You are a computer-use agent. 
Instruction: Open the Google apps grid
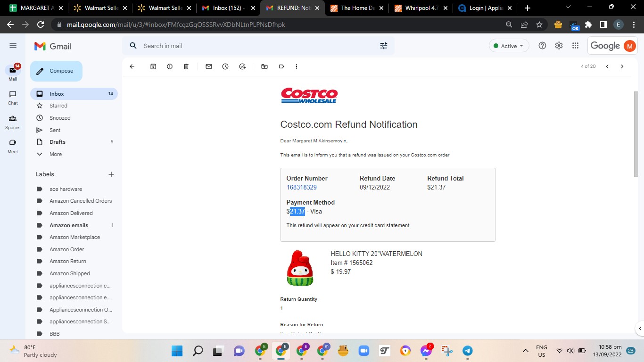point(575,46)
